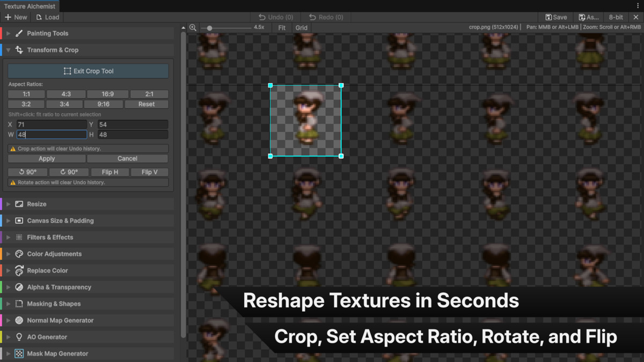Click the Alpha & Transparency icon
Screen dimensions: 644x362
(x=19, y=287)
